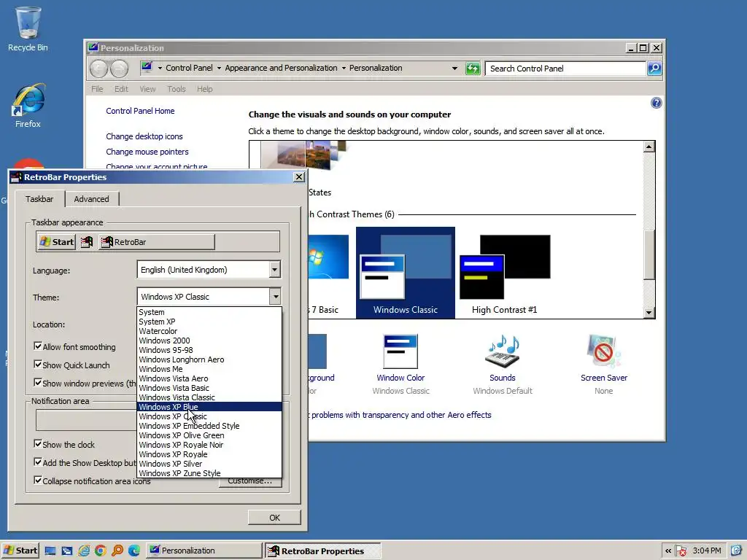
Task: Select Windows XP Zune Style from the list
Action: (209, 473)
